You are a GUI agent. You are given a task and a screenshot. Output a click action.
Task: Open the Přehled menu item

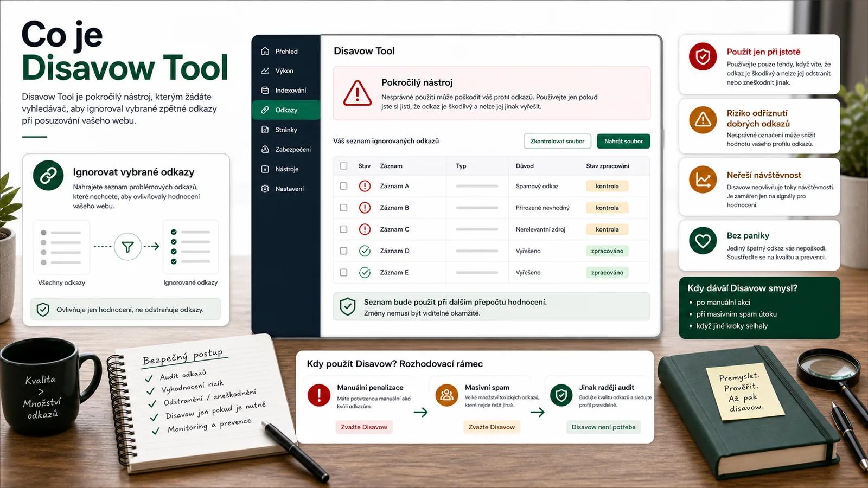pyautogui.click(x=286, y=52)
